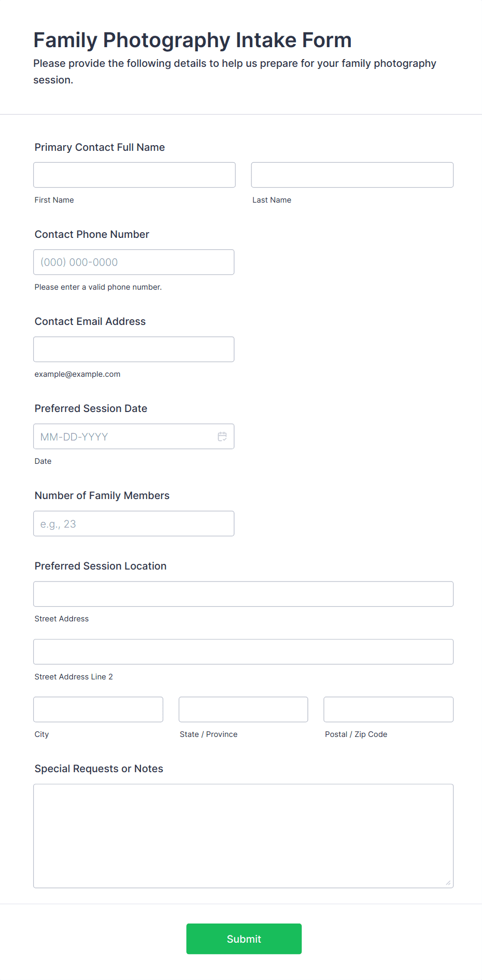The width and height of the screenshot is (482, 980).
Task: Click the notes textarea resize handle
Action: [x=448, y=883]
